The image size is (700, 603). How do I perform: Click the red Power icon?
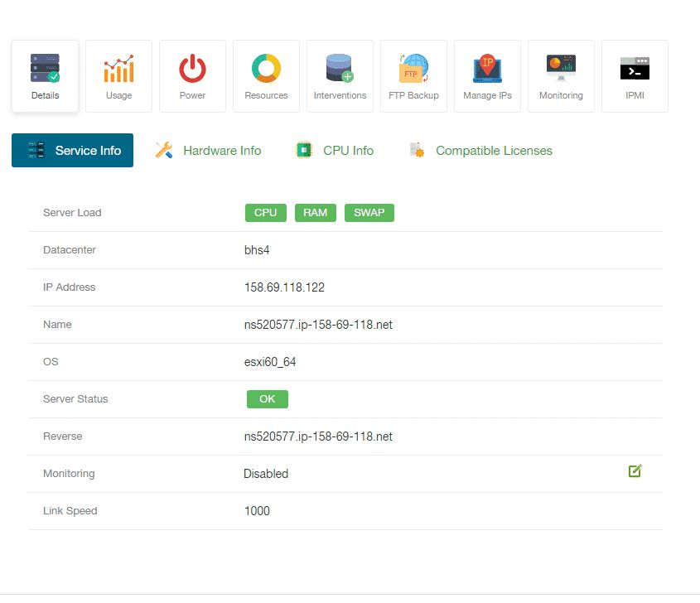click(x=192, y=69)
